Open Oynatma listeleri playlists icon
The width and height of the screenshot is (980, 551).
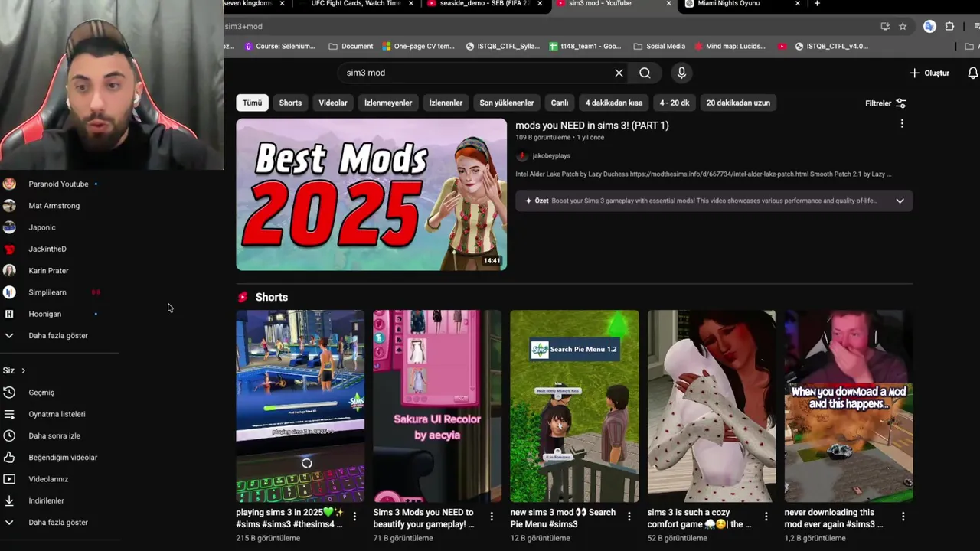pyautogui.click(x=9, y=414)
